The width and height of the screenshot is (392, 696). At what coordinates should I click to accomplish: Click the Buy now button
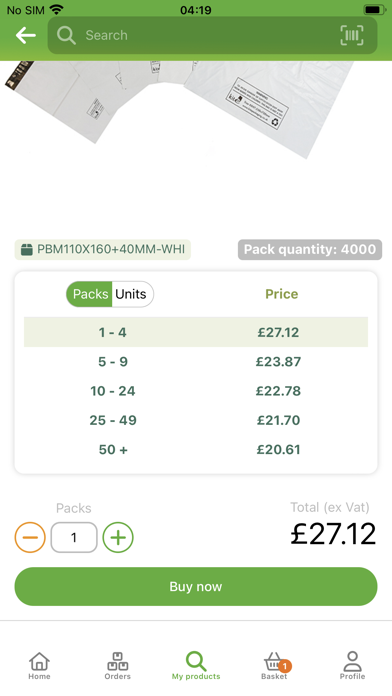pos(196,586)
